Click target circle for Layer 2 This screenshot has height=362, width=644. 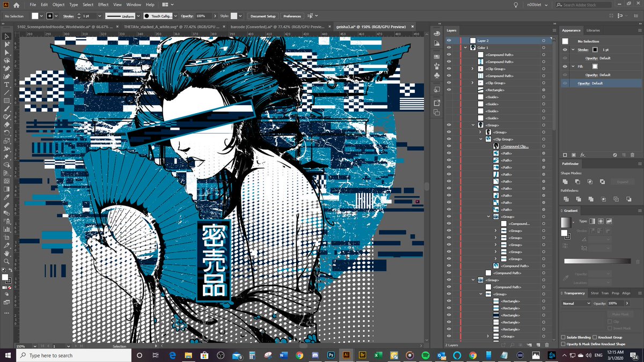pos(544,41)
